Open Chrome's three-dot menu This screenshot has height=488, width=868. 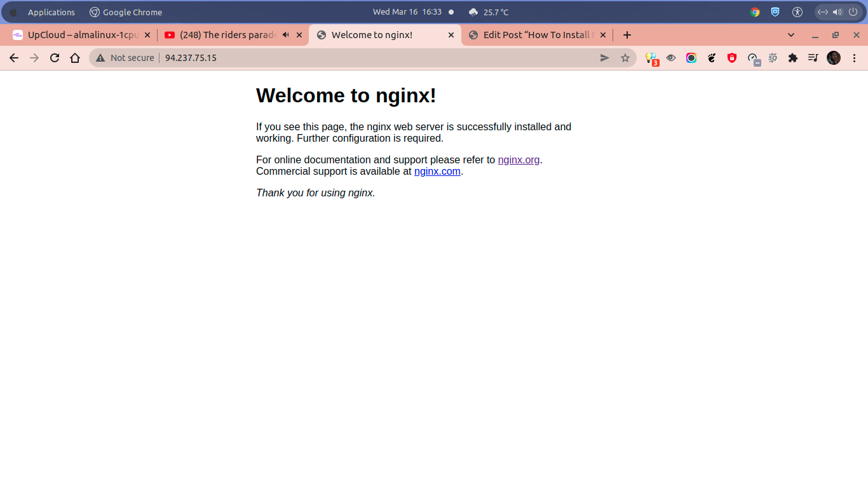pos(854,58)
